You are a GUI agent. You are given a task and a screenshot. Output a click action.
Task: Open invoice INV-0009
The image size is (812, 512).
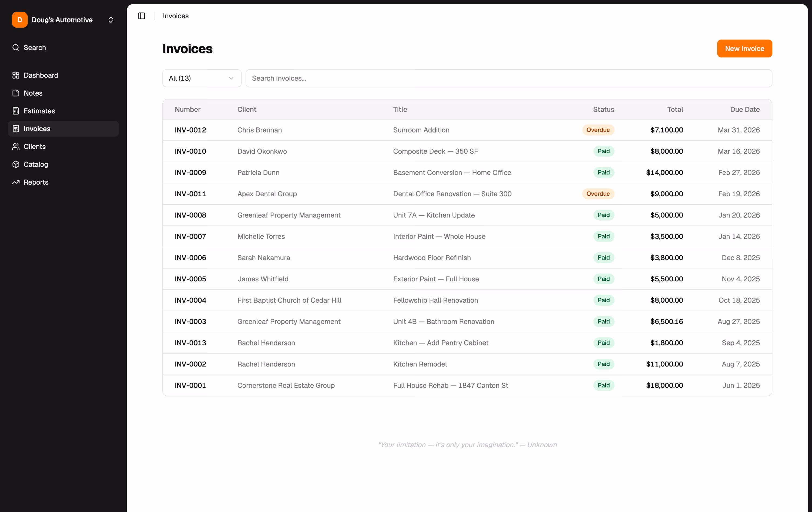point(467,173)
